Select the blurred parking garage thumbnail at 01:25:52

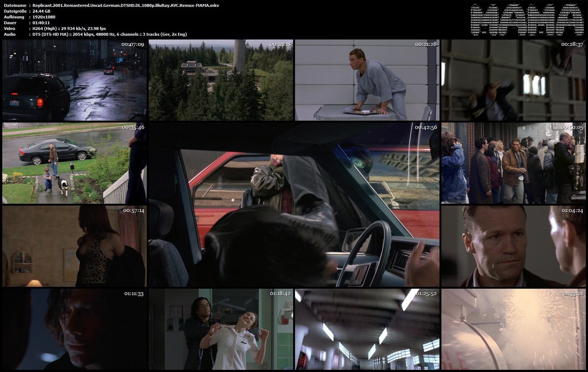click(367, 329)
